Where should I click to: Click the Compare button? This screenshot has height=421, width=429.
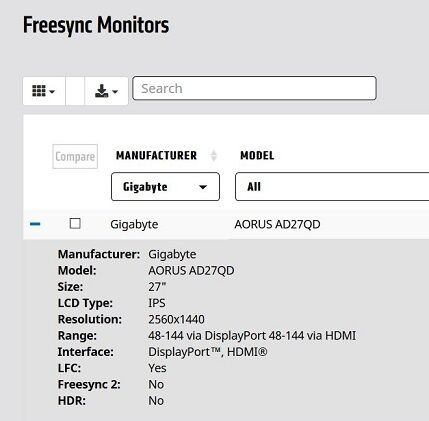point(75,156)
